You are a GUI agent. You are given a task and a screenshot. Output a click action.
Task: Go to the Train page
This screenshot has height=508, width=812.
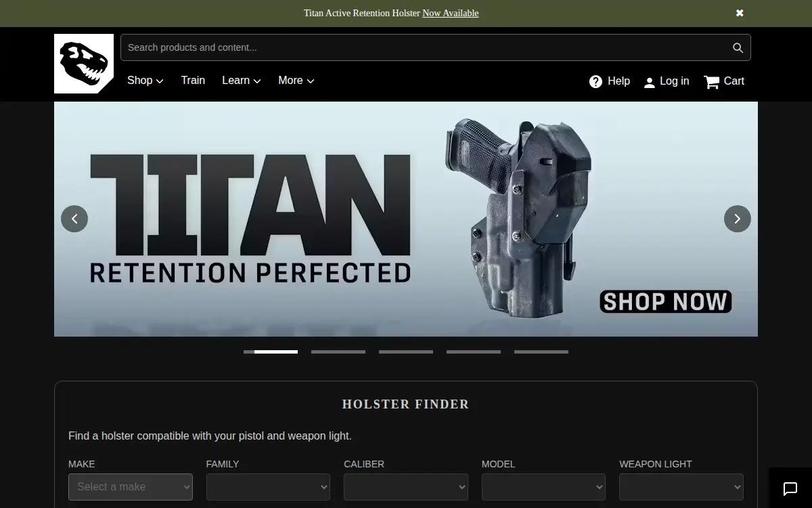pos(193,81)
